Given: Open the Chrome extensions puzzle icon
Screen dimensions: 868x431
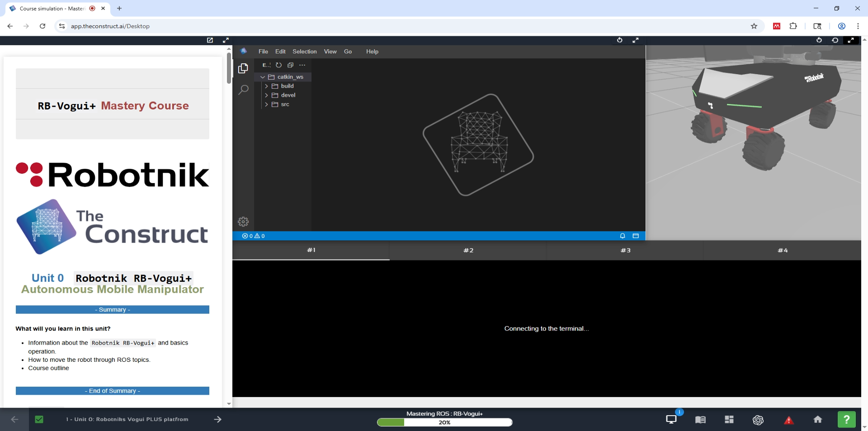Looking at the screenshot, I should (793, 26).
